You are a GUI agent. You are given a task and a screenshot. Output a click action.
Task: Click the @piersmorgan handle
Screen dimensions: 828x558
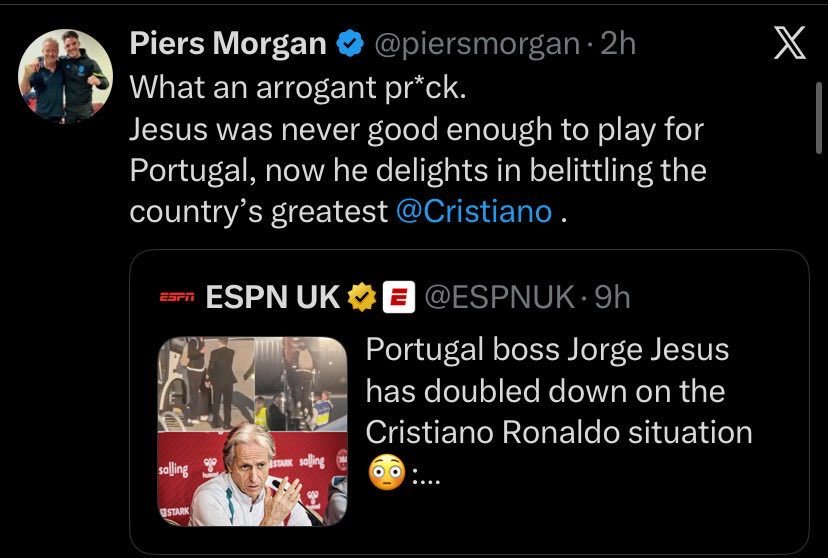click(x=477, y=44)
